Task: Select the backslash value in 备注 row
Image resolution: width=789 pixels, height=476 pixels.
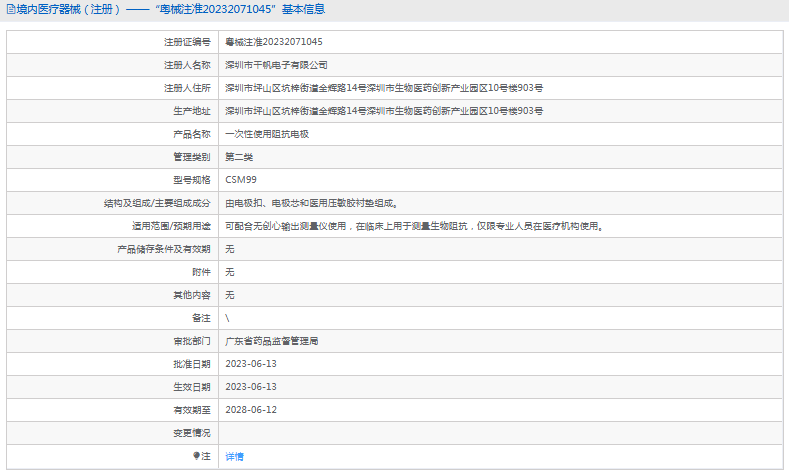Action: pos(227,318)
